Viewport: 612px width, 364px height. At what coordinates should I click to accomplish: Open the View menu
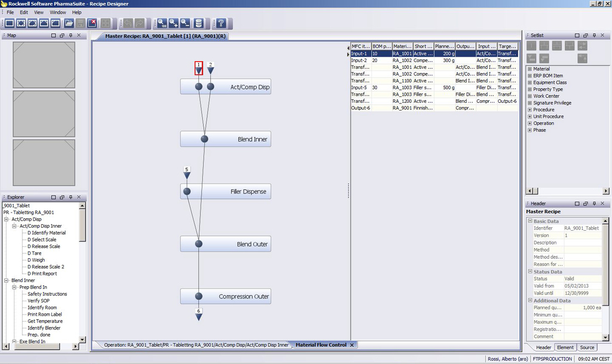point(39,12)
